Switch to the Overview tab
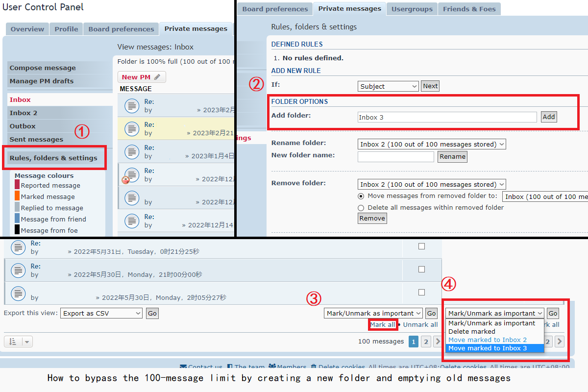Image resolution: width=588 pixels, height=392 pixels. point(27,29)
